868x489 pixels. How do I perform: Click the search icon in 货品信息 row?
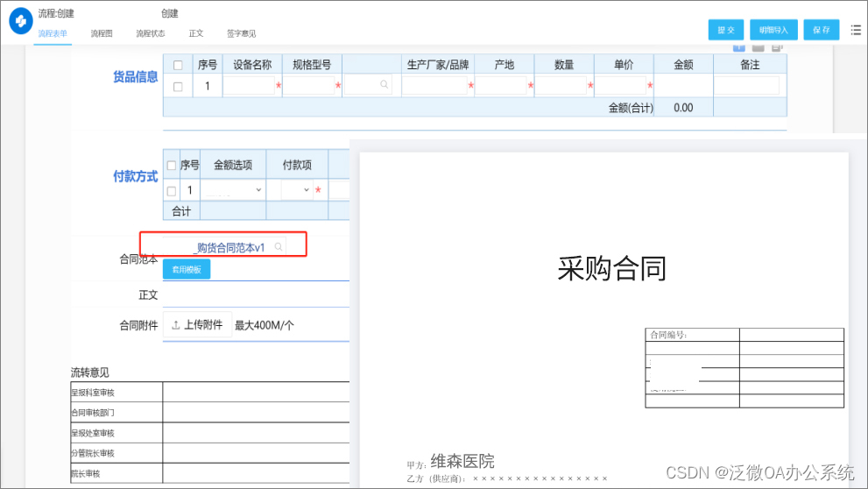coord(384,86)
